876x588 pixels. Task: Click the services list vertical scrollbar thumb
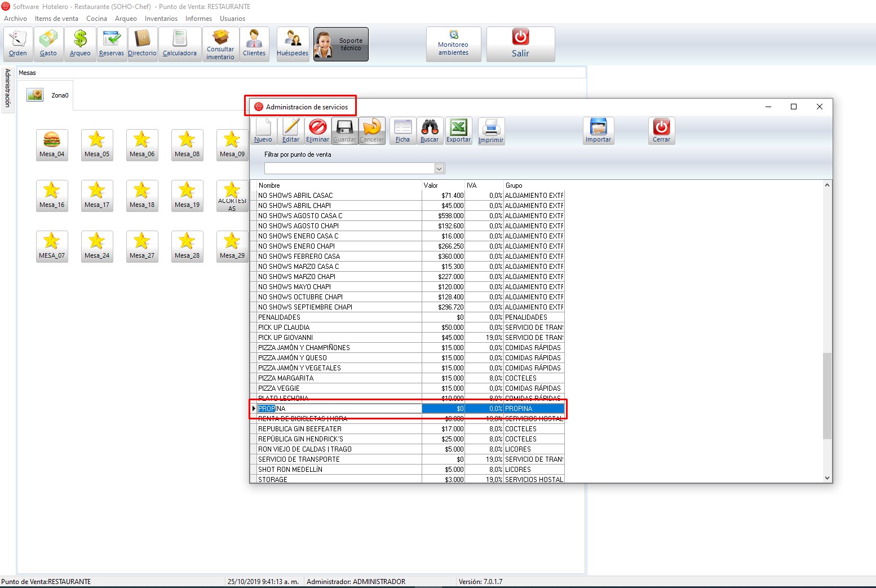click(827, 396)
